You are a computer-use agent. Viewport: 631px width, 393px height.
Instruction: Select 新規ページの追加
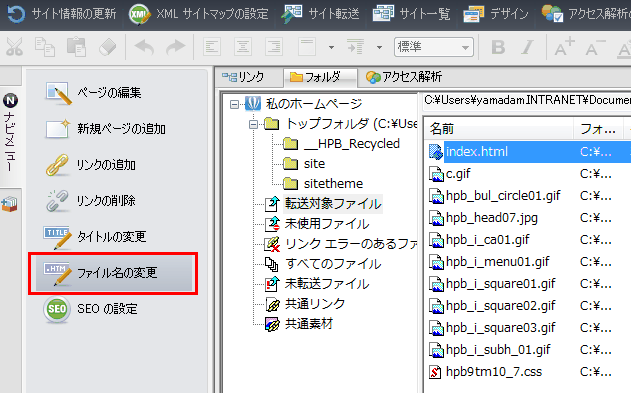click(105, 129)
